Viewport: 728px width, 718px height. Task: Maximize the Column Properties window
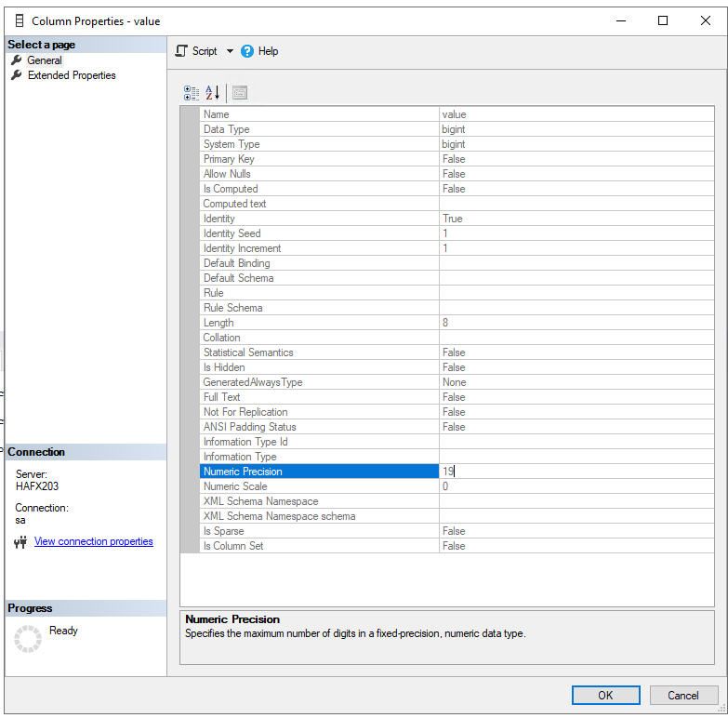663,20
